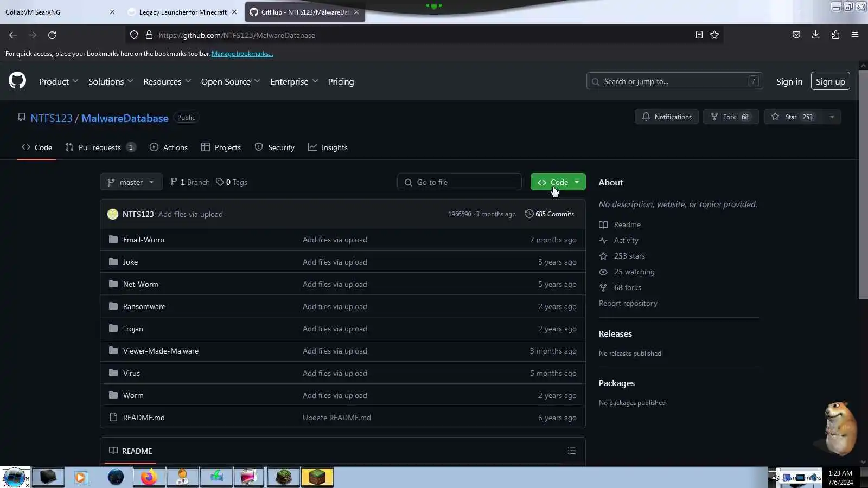The width and height of the screenshot is (868, 488).
Task: Open Firefox application hamburger menu
Action: click(855, 35)
